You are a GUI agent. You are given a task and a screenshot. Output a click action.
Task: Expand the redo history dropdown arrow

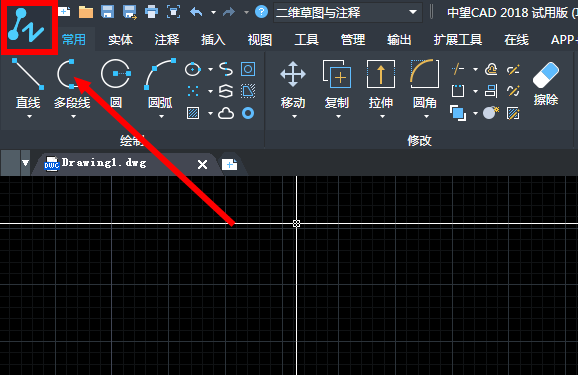[246, 13]
